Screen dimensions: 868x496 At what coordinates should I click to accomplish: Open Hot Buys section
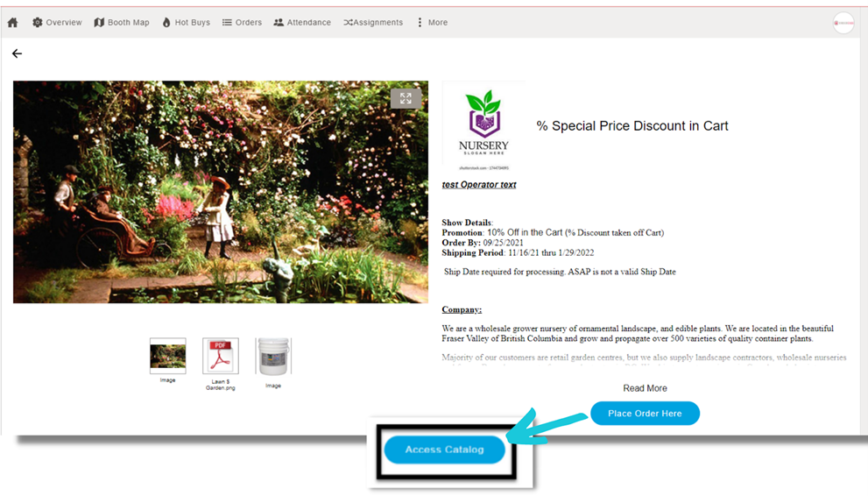(186, 22)
